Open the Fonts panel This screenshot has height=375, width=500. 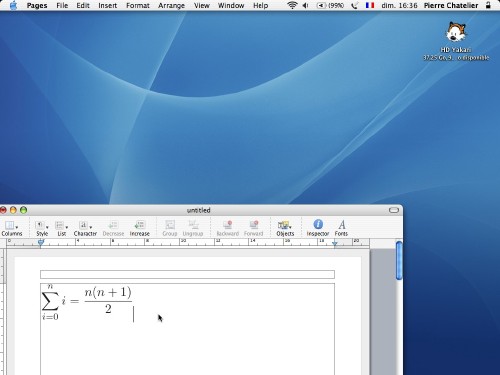point(342,224)
